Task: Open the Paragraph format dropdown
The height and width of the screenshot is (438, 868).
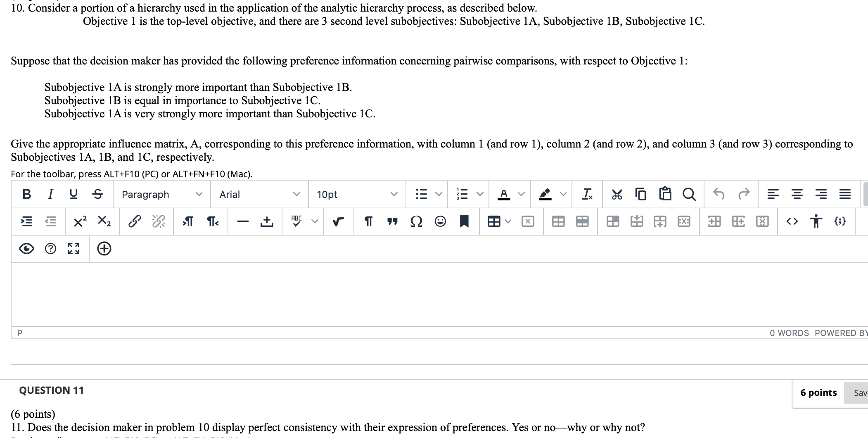Action: pyautogui.click(x=162, y=194)
